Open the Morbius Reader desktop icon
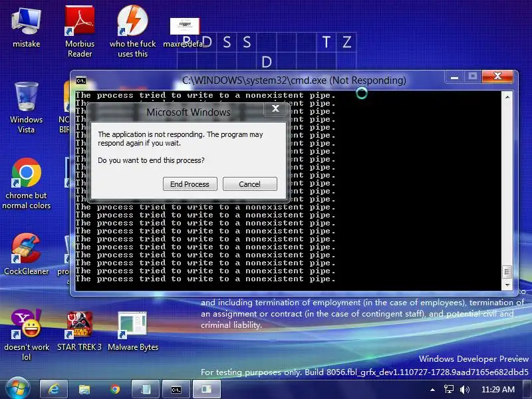This screenshot has width=532, height=399. (x=80, y=31)
